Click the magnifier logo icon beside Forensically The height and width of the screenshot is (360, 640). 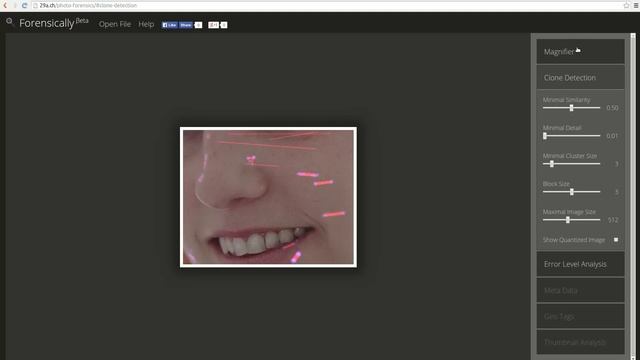pyautogui.click(x=10, y=21)
